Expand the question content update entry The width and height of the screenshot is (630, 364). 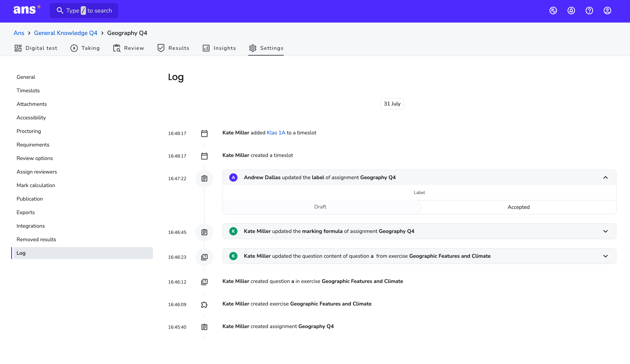coord(605,256)
